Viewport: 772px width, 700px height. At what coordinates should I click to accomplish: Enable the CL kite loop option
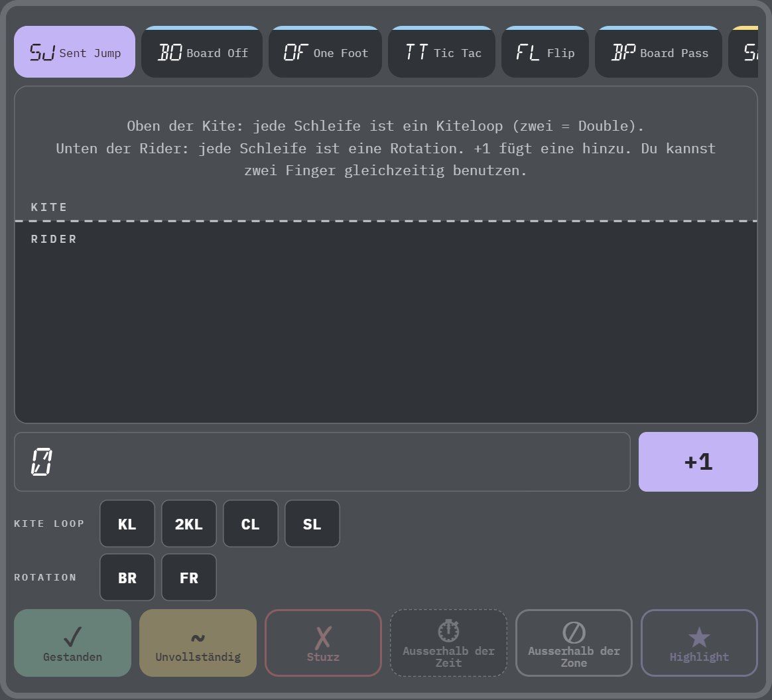[x=251, y=524]
